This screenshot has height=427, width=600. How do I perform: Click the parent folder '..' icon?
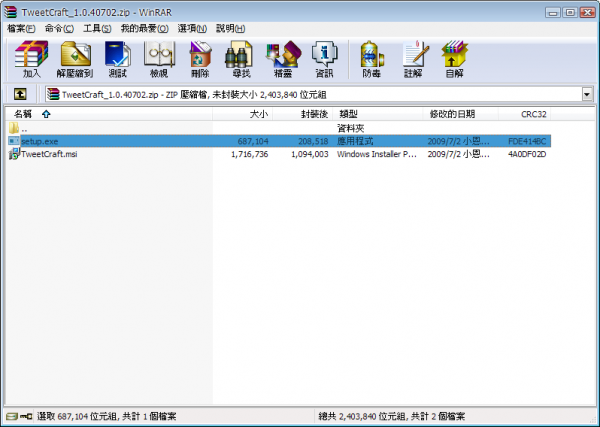coord(14,128)
